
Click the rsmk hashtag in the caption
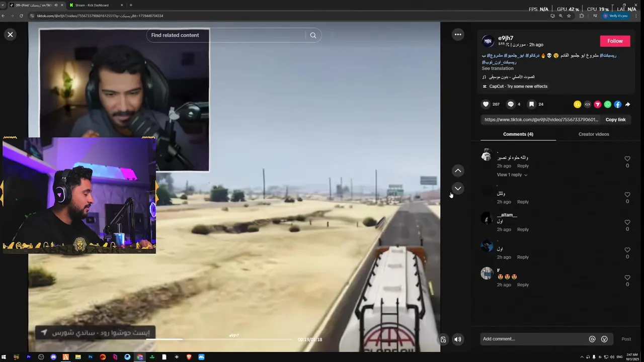[608, 55]
